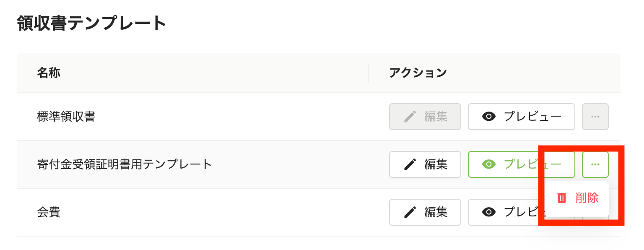The height and width of the screenshot is (250, 644).
Task: Click the green eye icon for 寄付金受領証明書用テンプレート
Action: (489, 164)
